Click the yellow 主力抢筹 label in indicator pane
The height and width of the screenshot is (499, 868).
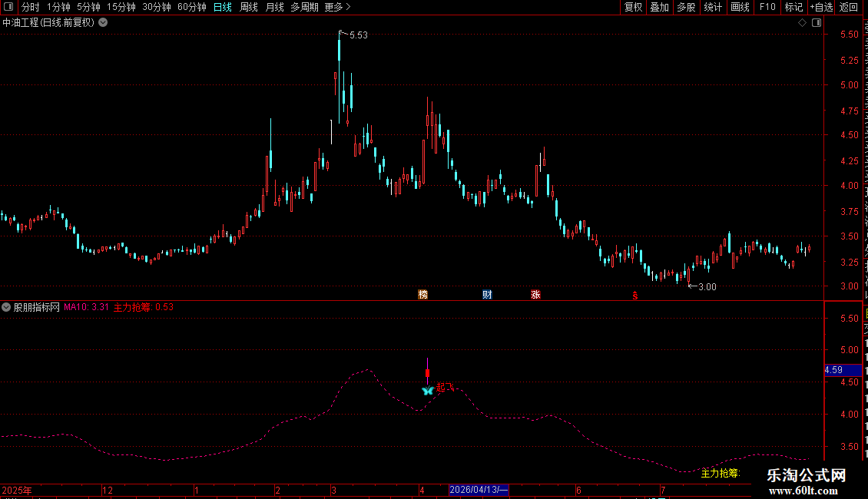[x=721, y=474]
